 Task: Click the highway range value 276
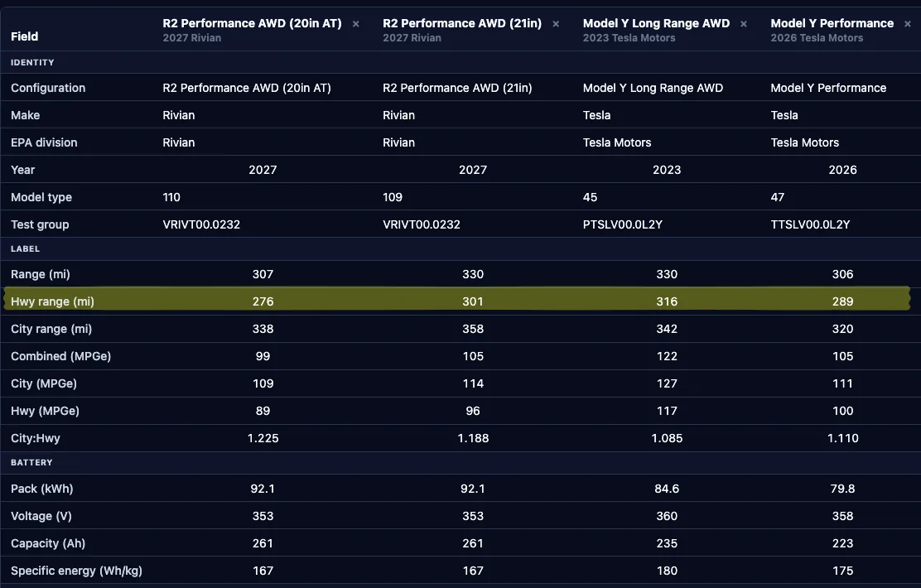pyautogui.click(x=263, y=301)
